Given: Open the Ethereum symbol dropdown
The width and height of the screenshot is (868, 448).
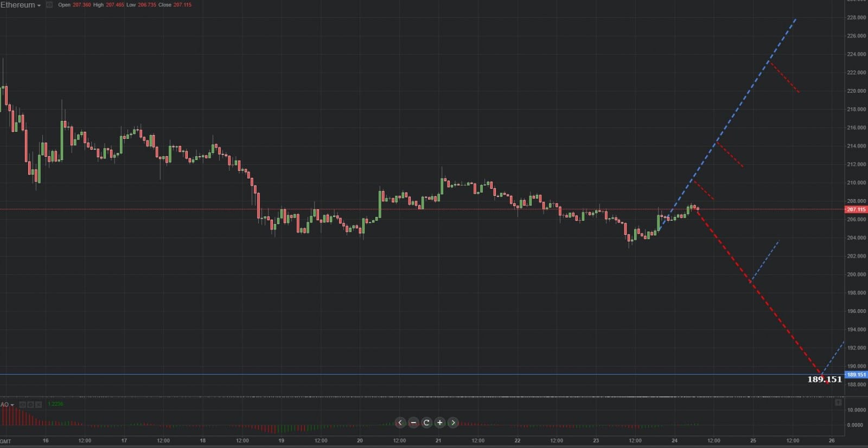Looking at the screenshot, I should [21, 5].
